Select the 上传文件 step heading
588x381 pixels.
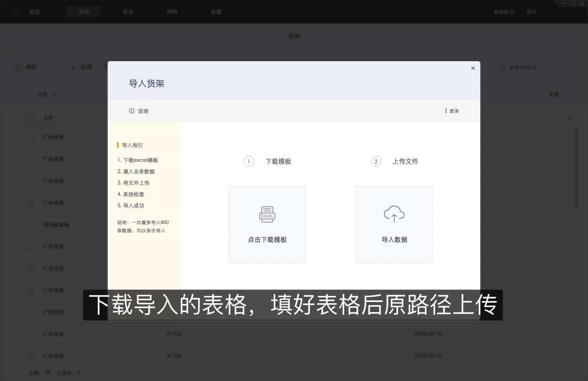(x=405, y=161)
